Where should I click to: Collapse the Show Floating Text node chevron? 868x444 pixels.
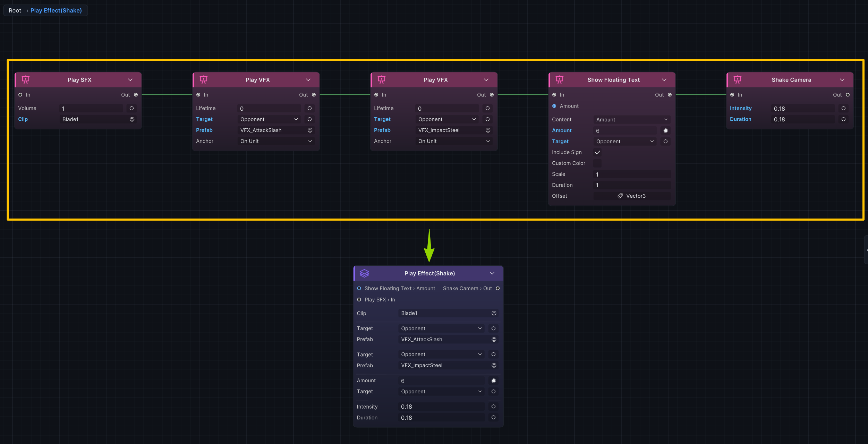point(664,80)
